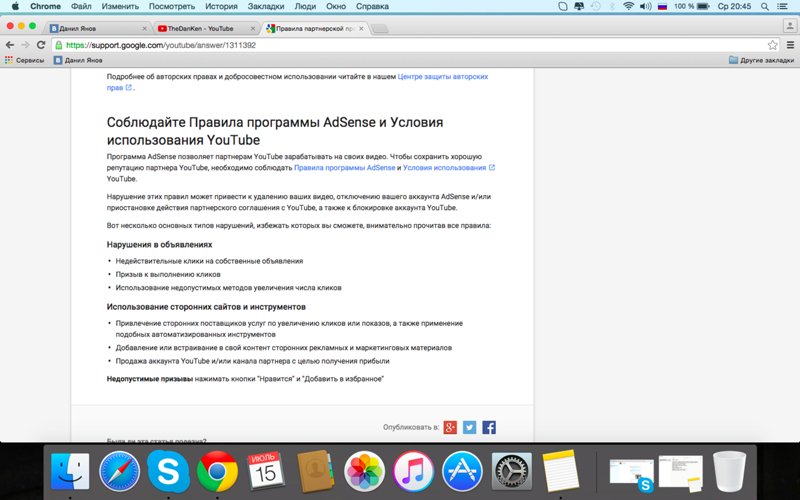Viewport: 800px width, 500px height.
Task: Close the Правила партнерской tab
Action: click(x=361, y=29)
